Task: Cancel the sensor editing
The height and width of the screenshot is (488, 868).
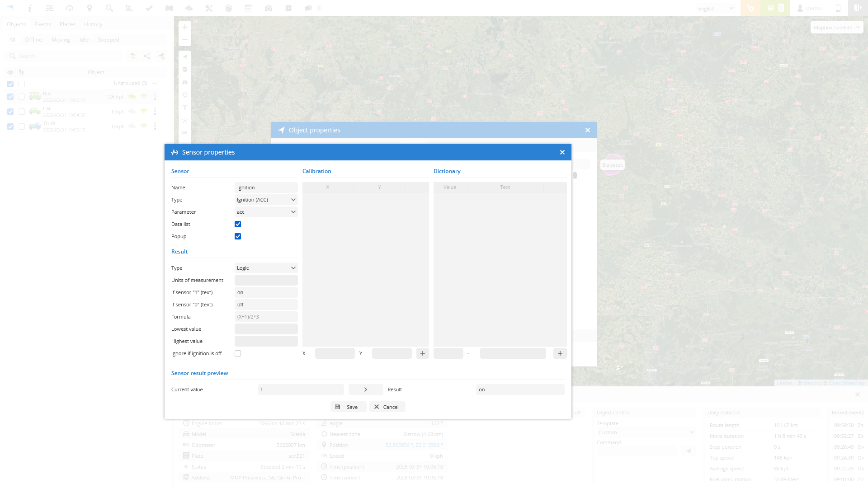Action: click(387, 407)
